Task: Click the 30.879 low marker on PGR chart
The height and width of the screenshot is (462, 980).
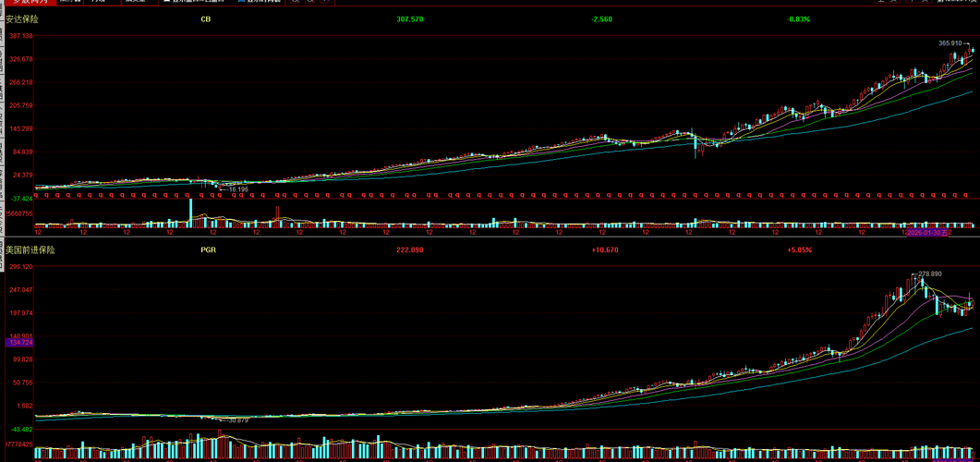Action: coord(238,420)
